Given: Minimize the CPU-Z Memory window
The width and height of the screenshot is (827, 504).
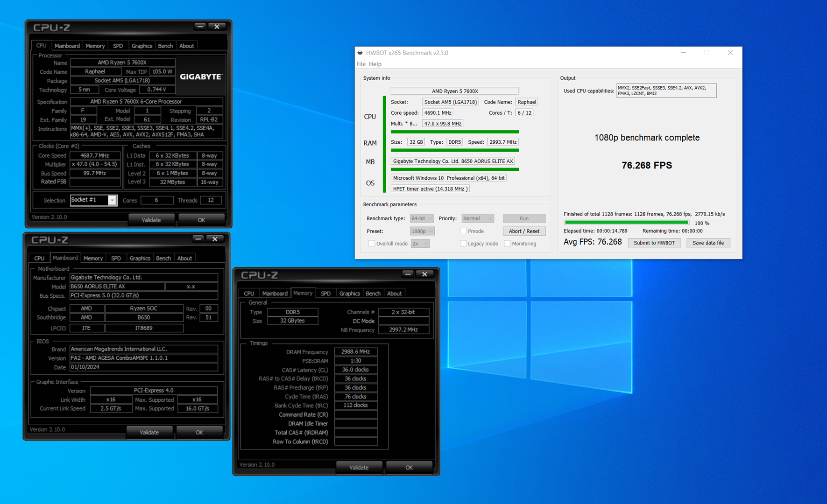Looking at the screenshot, I should [x=408, y=274].
